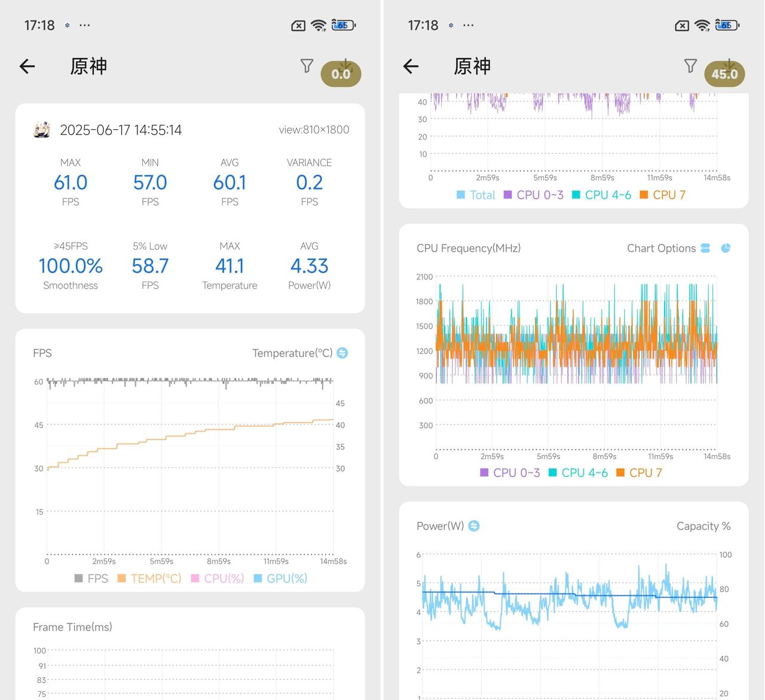
Task: Tap the swap icon beside Temperature(°C)
Action: click(x=341, y=353)
